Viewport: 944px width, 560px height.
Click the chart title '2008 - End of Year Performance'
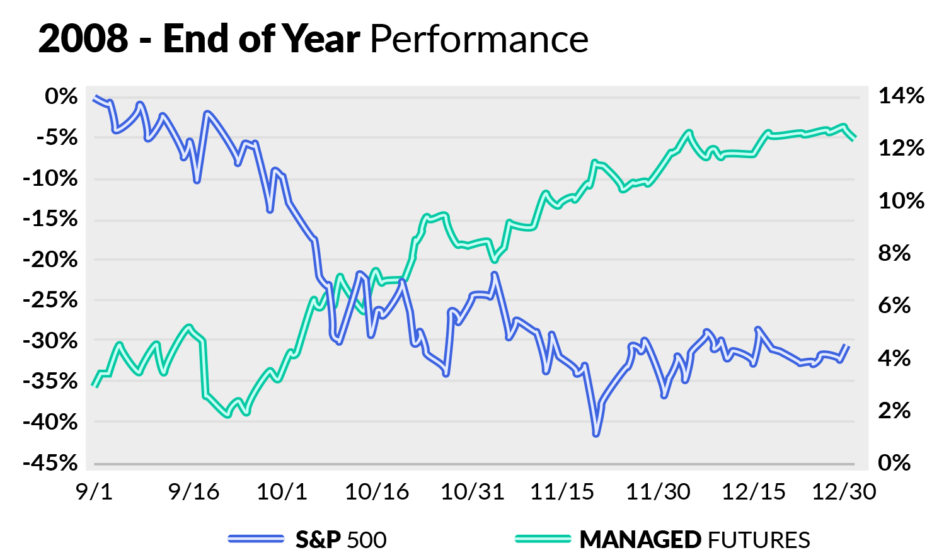pyautogui.click(x=313, y=39)
